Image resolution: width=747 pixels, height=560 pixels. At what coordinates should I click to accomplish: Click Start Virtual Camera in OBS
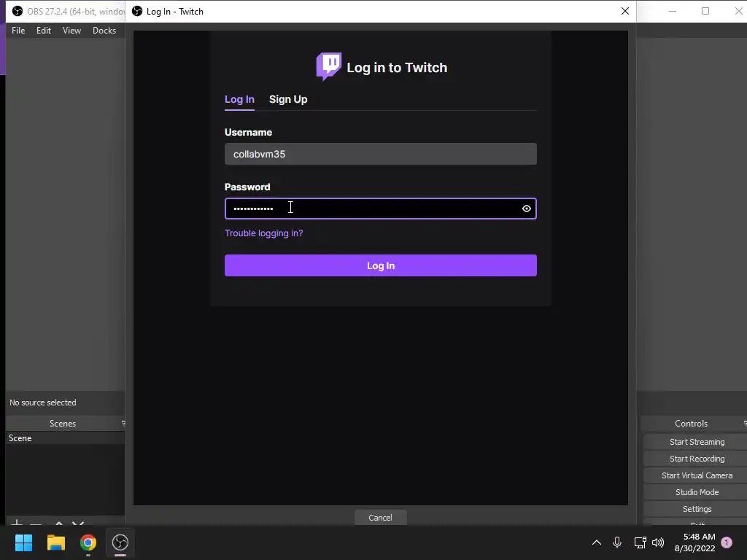pos(697,475)
